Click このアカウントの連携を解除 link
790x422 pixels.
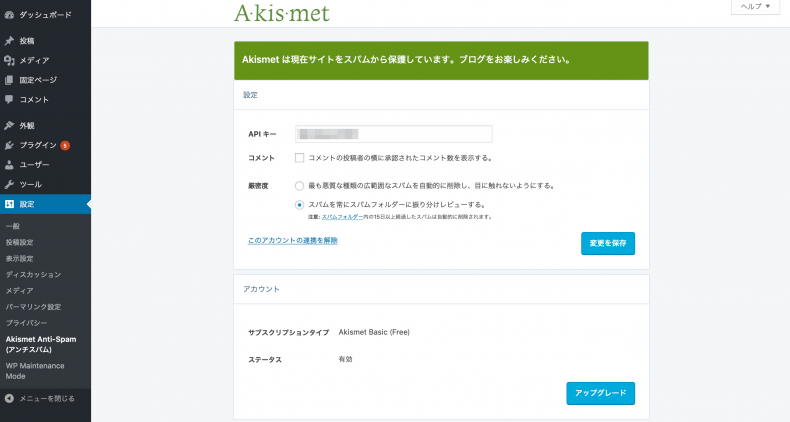(292, 241)
